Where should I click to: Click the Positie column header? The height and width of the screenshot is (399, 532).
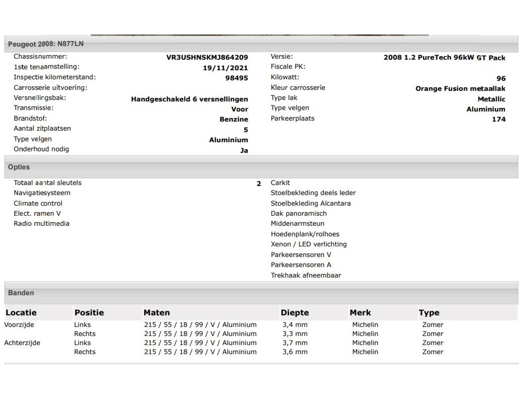[89, 313]
